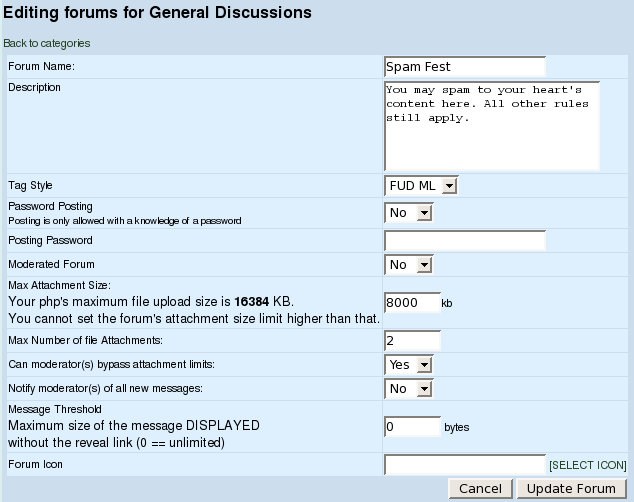Open the moderator bypass attachment limits dropdown

click(408, 365)
